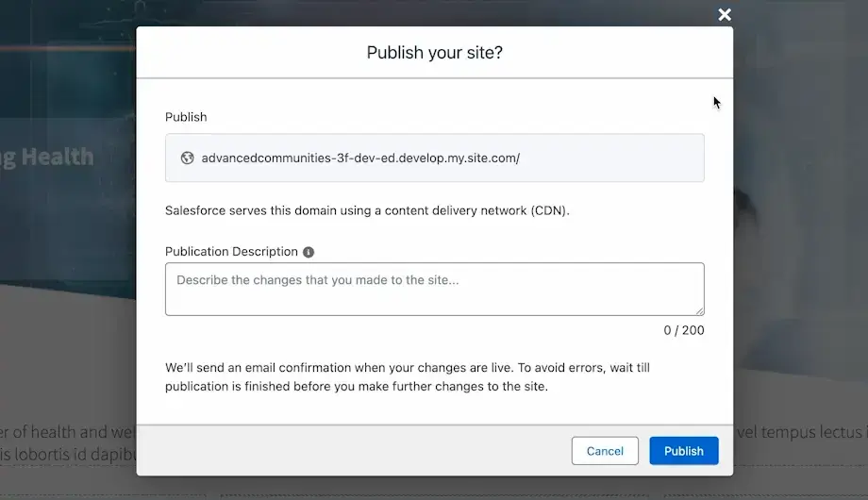Screen dimensions: 868x500
Task: Click into the Publication Description text area
Action: click(435, 289)
